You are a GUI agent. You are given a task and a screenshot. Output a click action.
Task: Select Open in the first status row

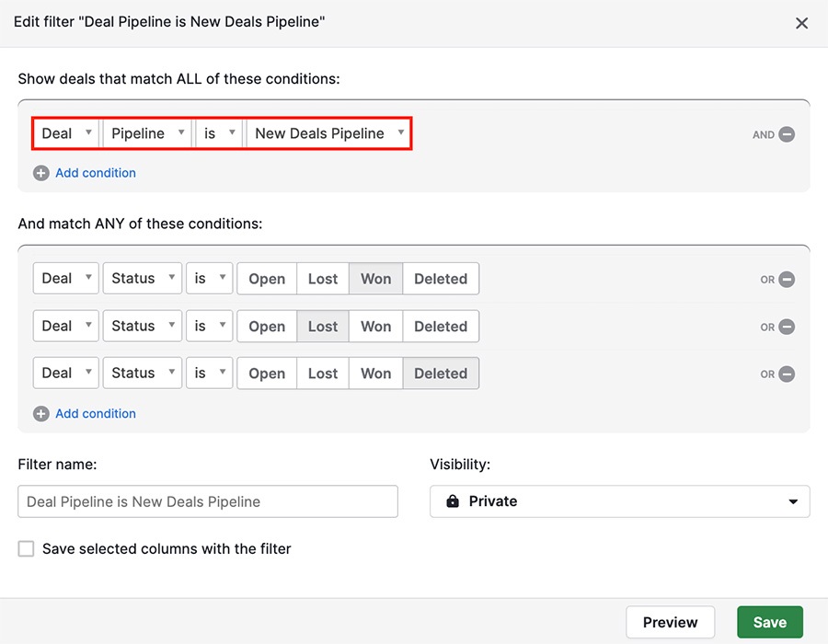click(266, 279)
